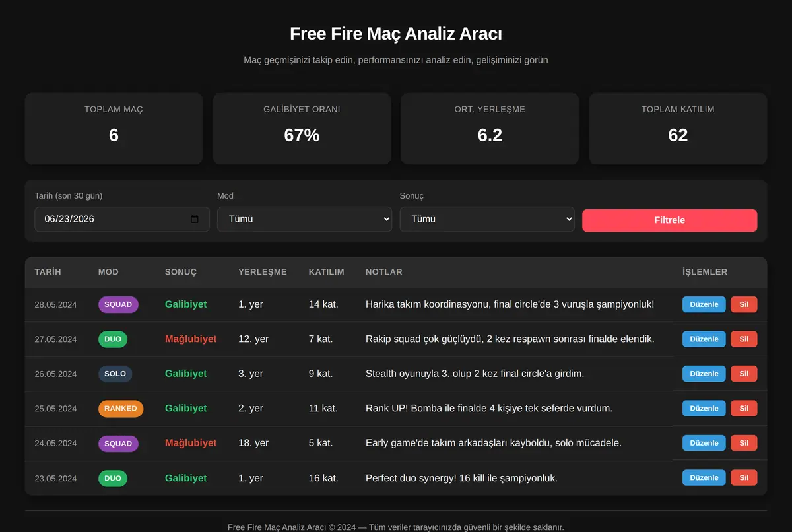Select the DUO badge on 27.05.2024 row
Screen dimensions: 792x532
[113, 339]
